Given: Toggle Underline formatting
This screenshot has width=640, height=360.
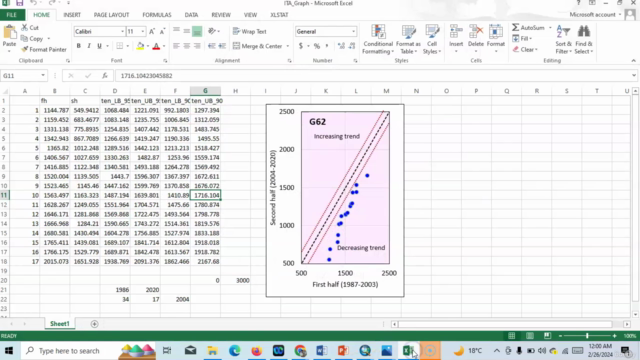Looking at the screenshot, I should coord(99,46).
